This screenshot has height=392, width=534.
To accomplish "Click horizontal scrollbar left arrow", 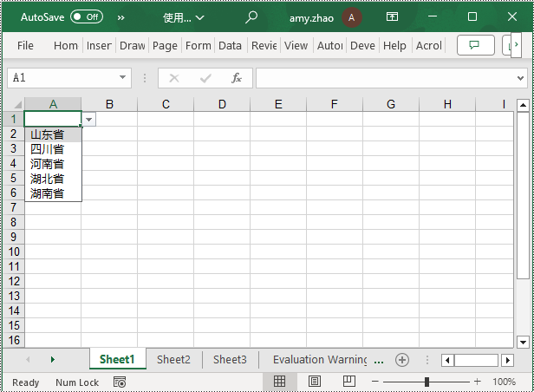I will coord(447,360).
